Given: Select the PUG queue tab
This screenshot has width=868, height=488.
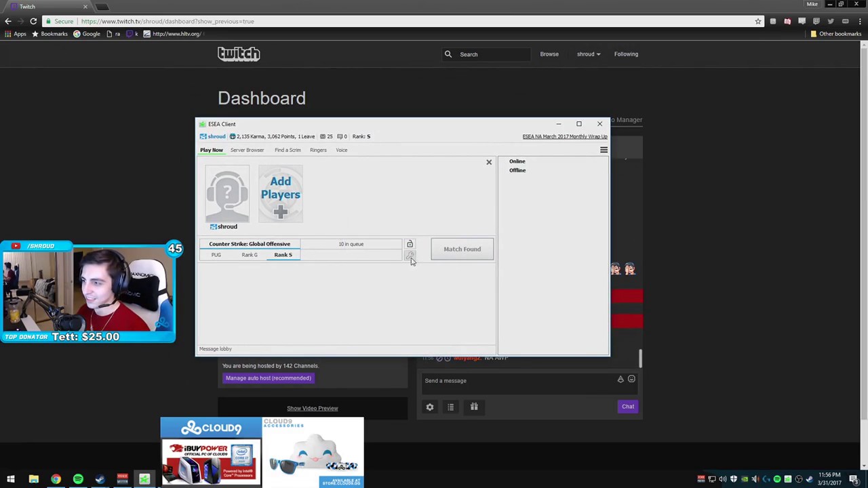Looking at the screenshot, I should coord(216,255).
